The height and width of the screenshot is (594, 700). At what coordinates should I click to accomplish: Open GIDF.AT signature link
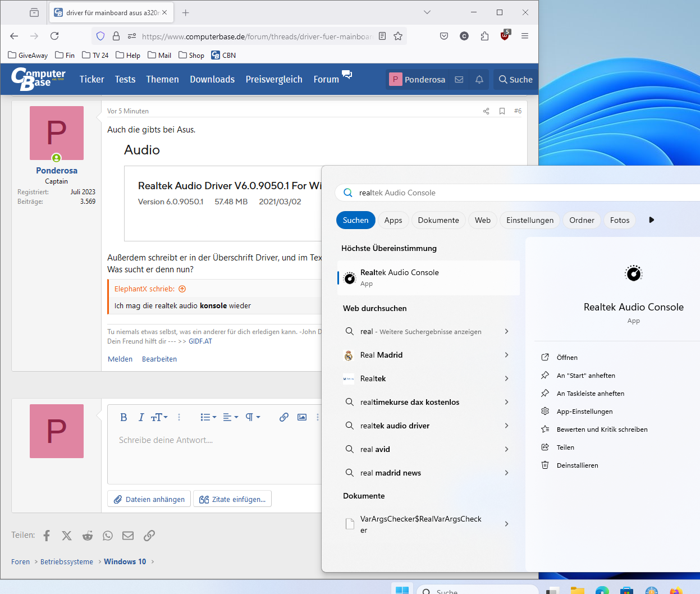click(x=200, y=341)
